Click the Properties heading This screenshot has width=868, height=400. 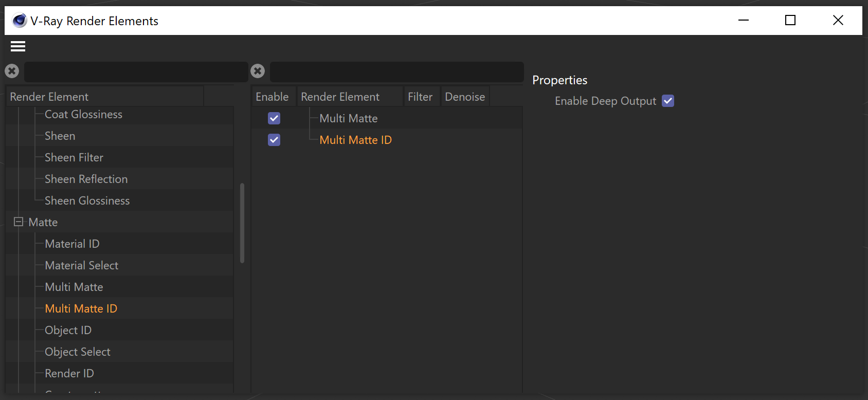(559, 80)
